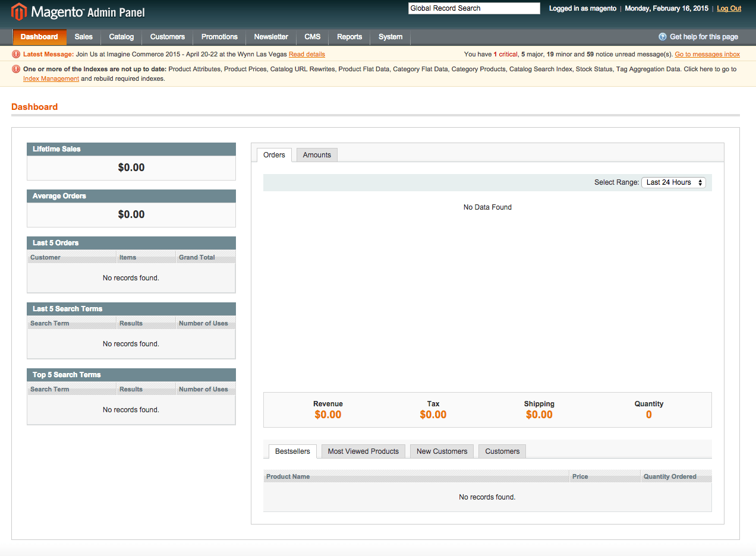Click the Latest Message alert icon
Image resolution: width=756 pixels, height=556 pixels.
click(x=16, y=54)
